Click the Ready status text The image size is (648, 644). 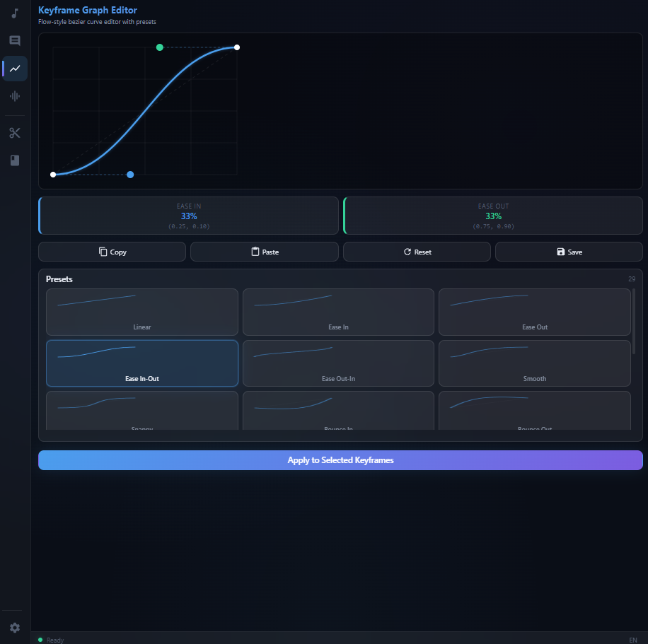tap(55, 640)
